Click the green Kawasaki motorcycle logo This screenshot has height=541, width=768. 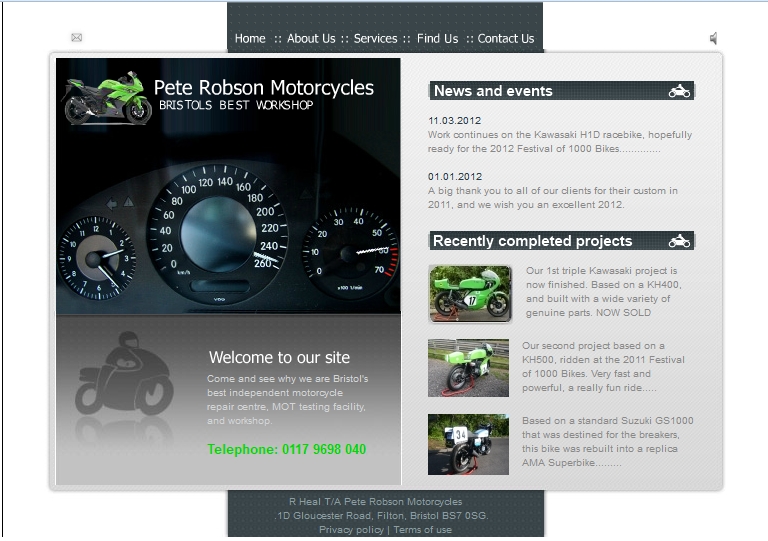click(x=107, y=98)
